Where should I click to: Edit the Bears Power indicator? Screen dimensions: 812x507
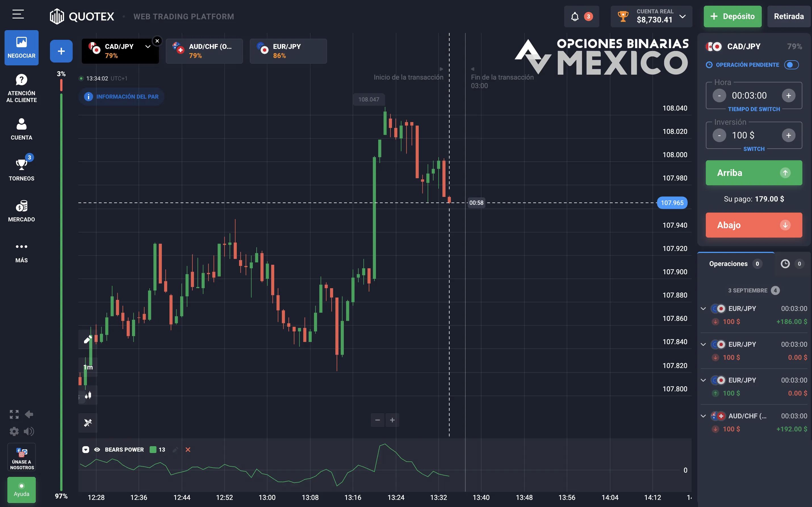coord(175,450)
